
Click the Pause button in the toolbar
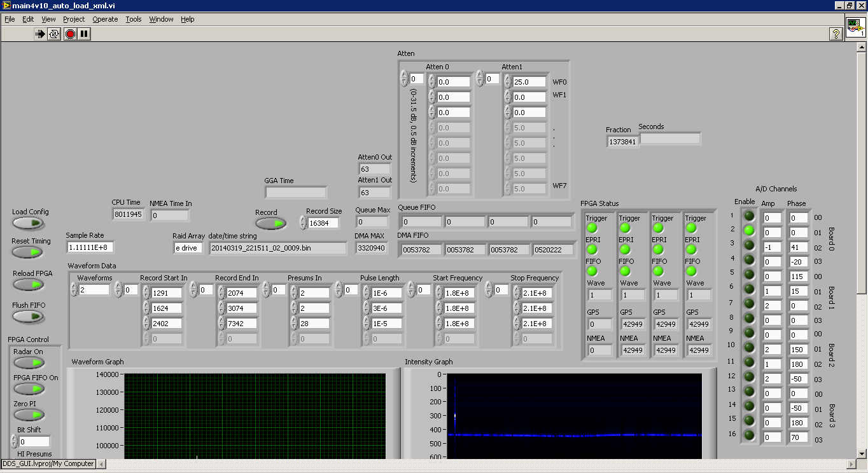tap(84, 34)
